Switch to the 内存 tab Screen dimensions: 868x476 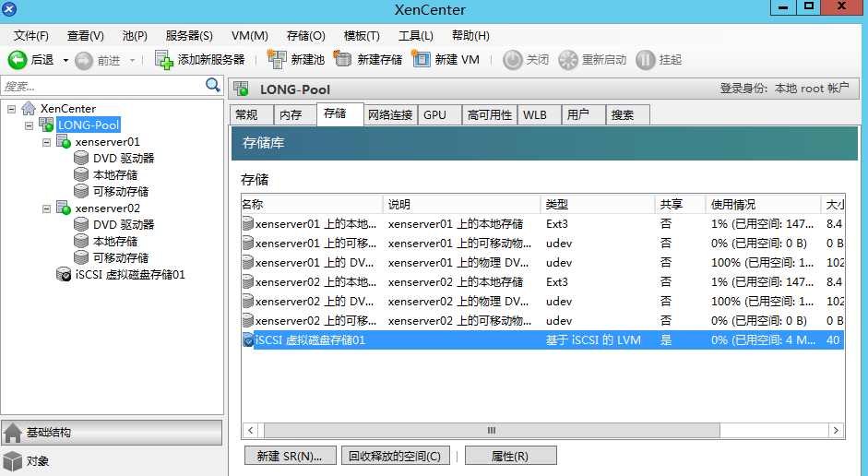(x=295, y=115)
